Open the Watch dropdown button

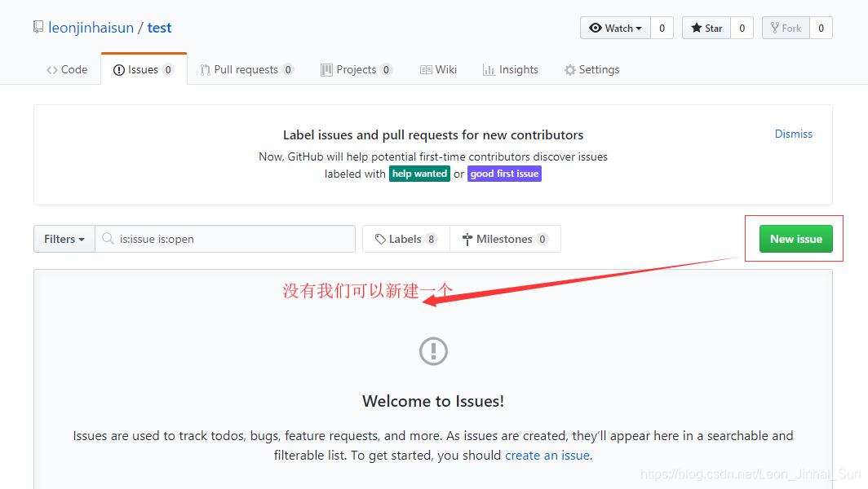(x=616, y=29)
